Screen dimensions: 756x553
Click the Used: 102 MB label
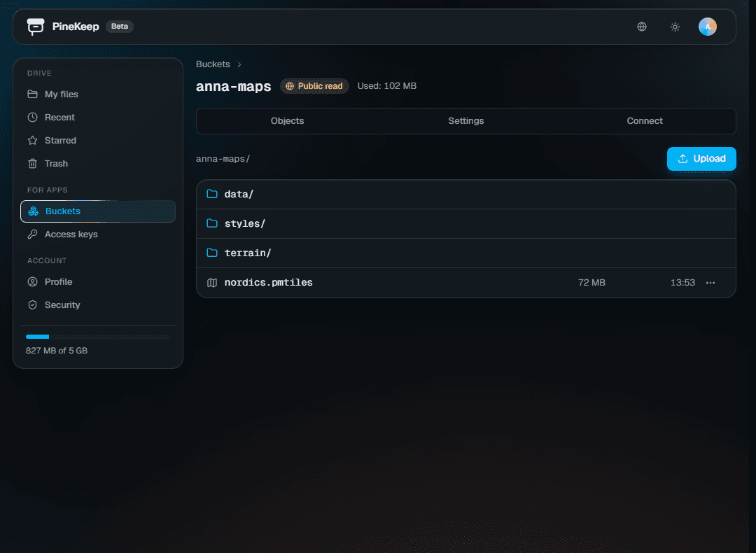click(386, 86)
